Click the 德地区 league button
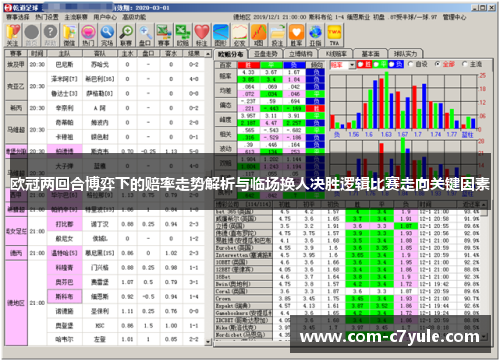Viewport: 500px width, 362px height. tap(16, 303)
